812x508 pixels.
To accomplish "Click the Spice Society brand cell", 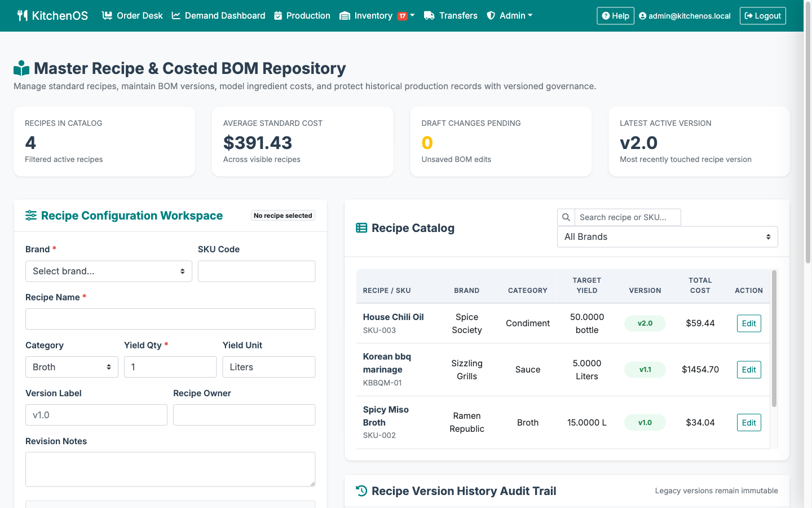I will (467, 323).
